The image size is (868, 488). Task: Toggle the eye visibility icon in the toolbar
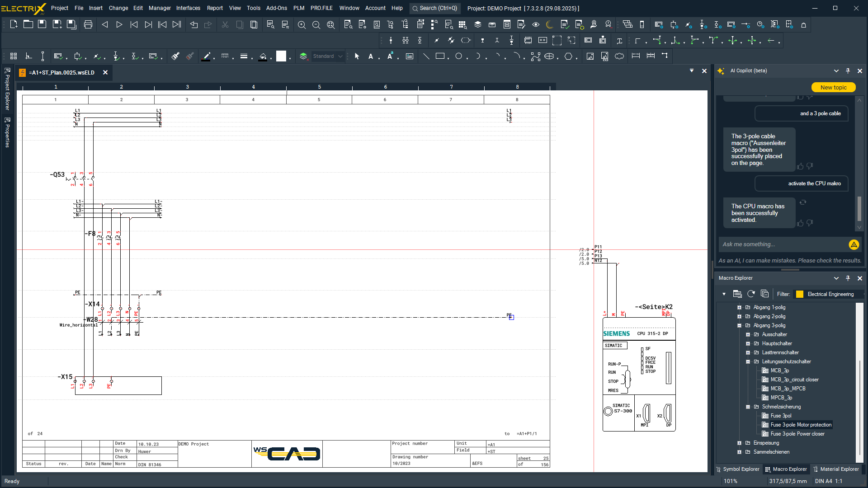pyautogui.click(x=536, y=24)
